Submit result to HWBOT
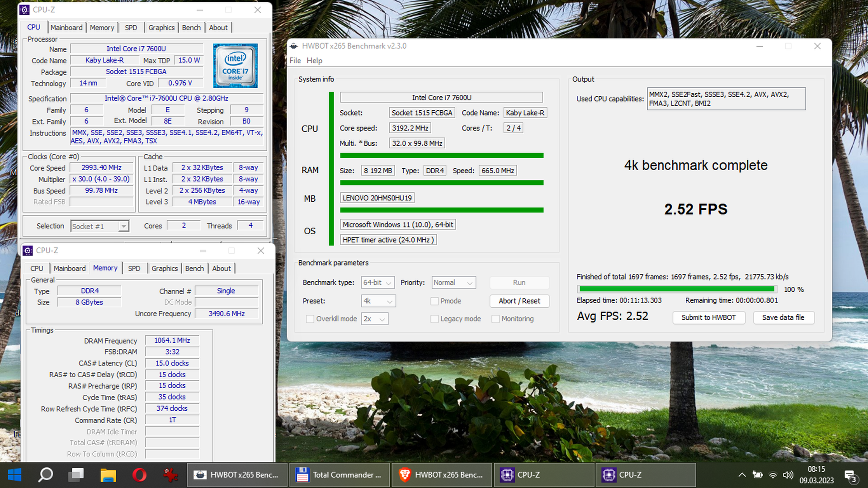Viewport: 868px width, 488px height. (708, 317)
